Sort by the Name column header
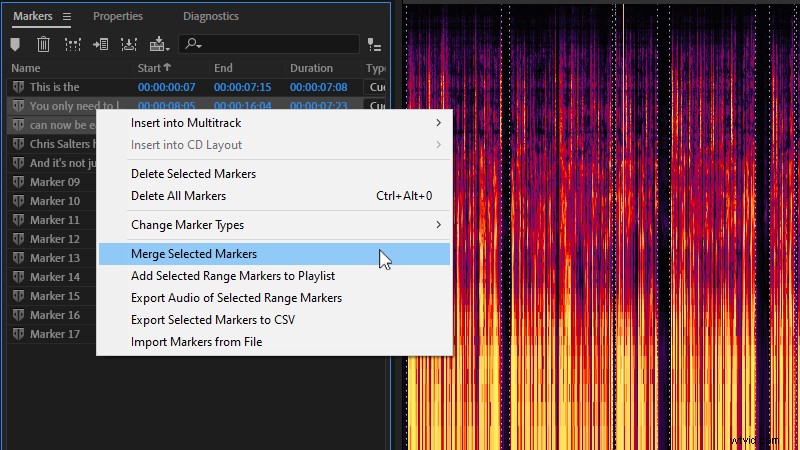This screenshot has height=450, width=800. tap(26, 68)
